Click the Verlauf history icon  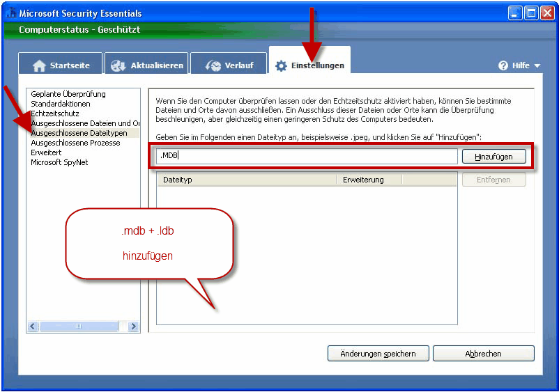coord(213,65)
